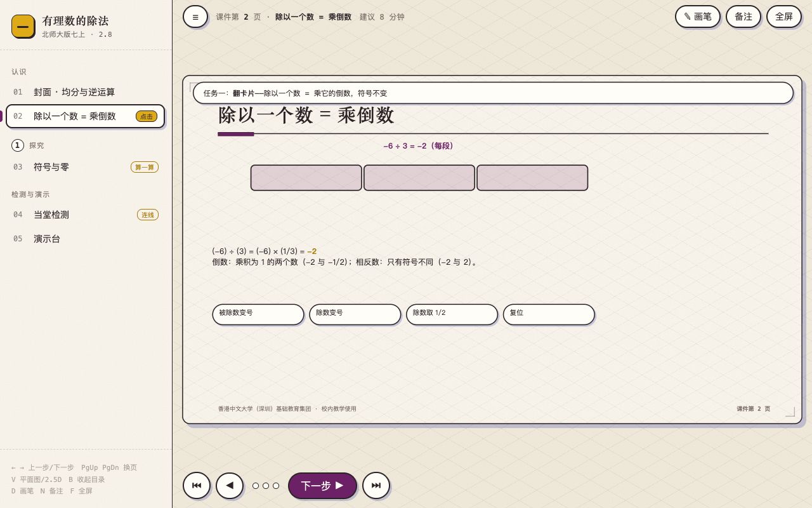Click the 认识 section label in sidebar

19,72
